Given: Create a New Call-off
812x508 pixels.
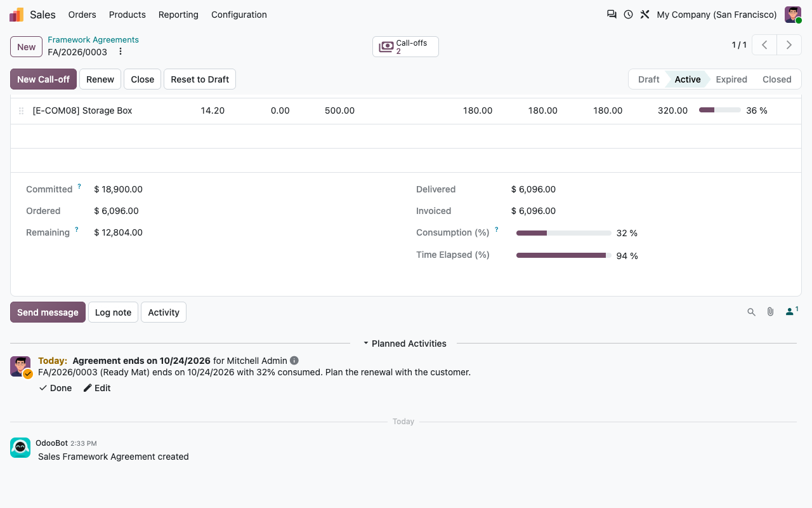Looking at the screenshot, I should pos(43,79).
